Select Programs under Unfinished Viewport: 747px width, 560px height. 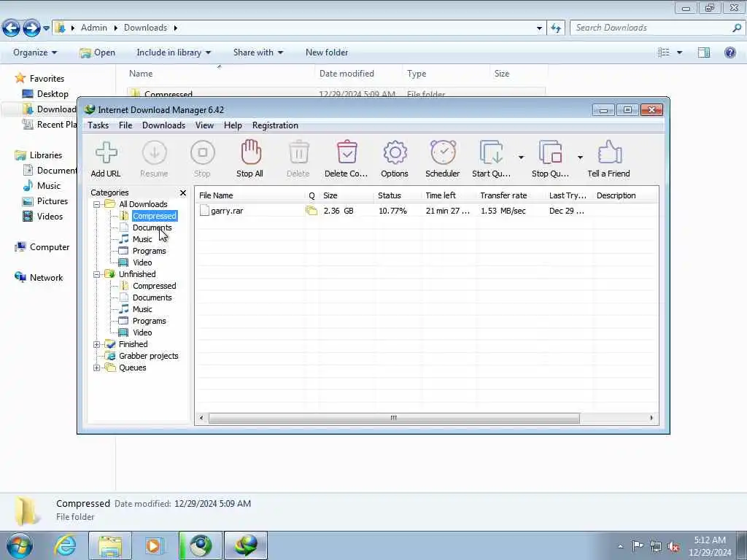tap(149, 321)
